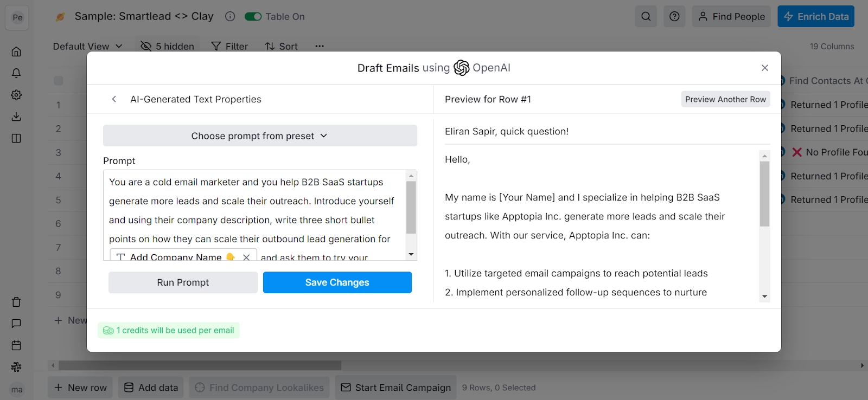Image resolution: width=868 pixels, height=400 pixels.
Task: Click the preview scrollbar down arrow
Action: coord(764,296)
